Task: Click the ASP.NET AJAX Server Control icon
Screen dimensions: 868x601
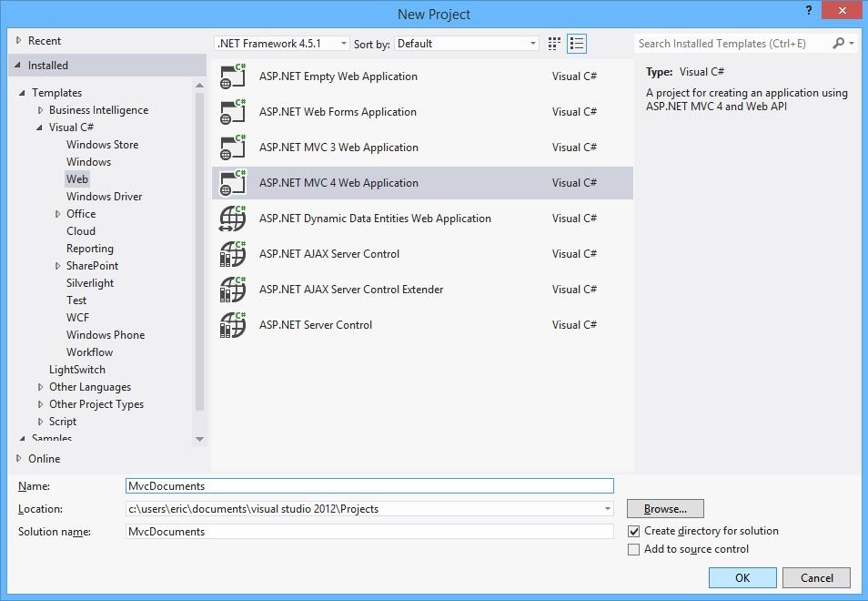Action: coord(233,254)
